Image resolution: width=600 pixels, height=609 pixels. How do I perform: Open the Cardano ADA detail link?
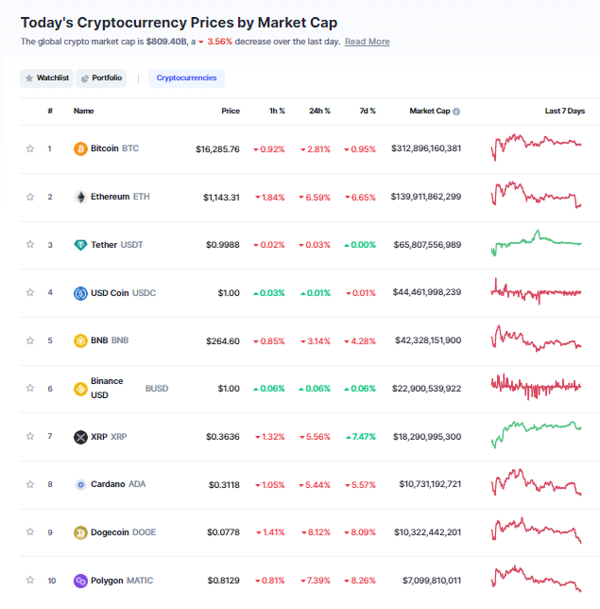(x=118, y=484)
